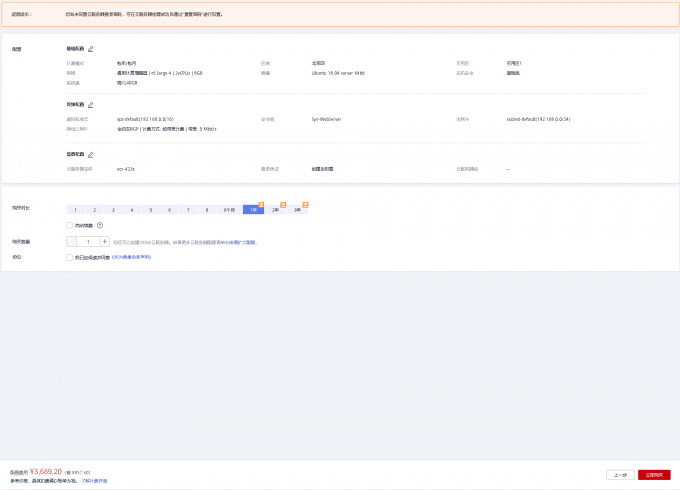Select 1 month purchase duration

tap(76, 210)
